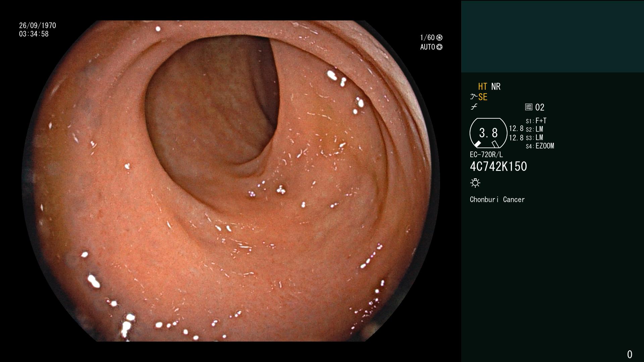Click the orange SE label
644x362 pixels.
coord(483,97)
